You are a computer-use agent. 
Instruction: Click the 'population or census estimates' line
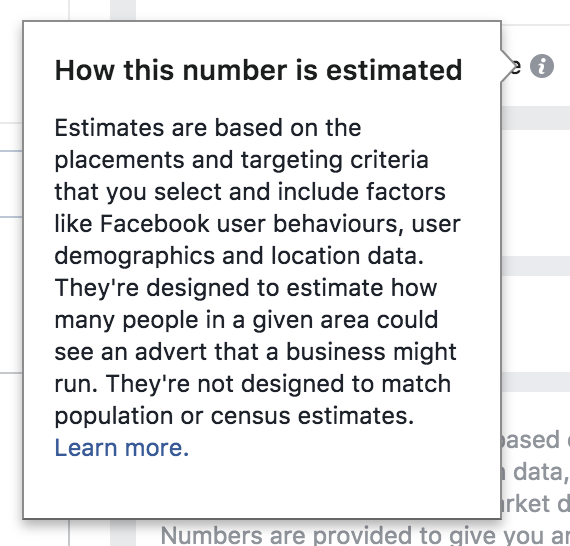point(234,415)
